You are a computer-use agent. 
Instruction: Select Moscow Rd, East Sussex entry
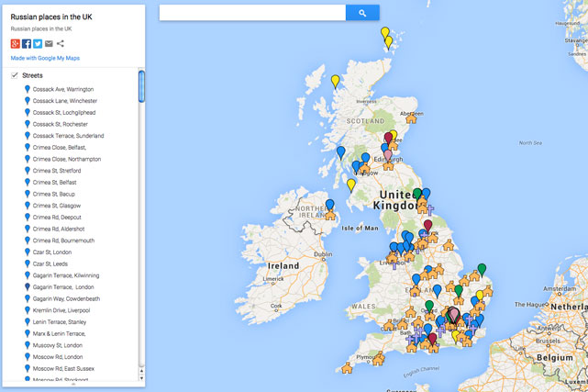tap(63, 368)
